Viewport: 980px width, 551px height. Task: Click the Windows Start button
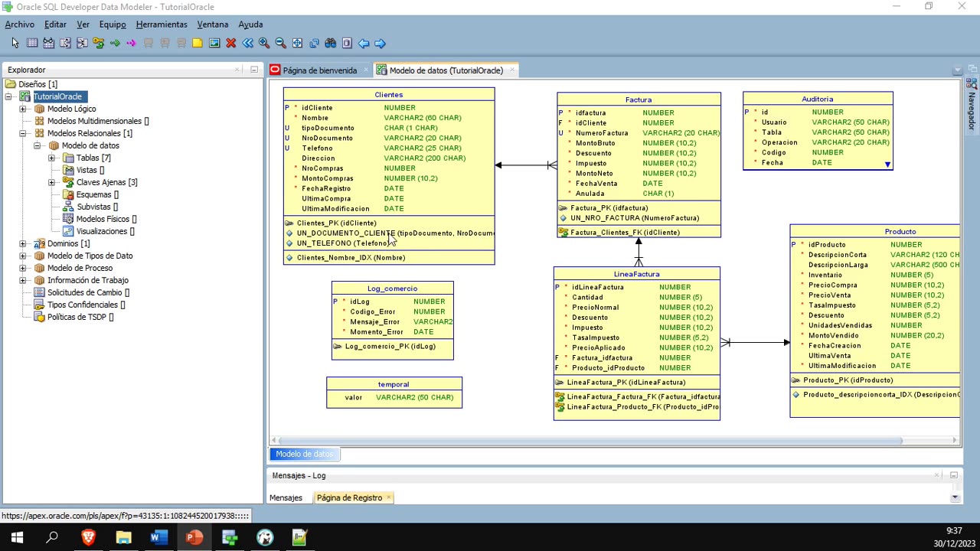17,537
